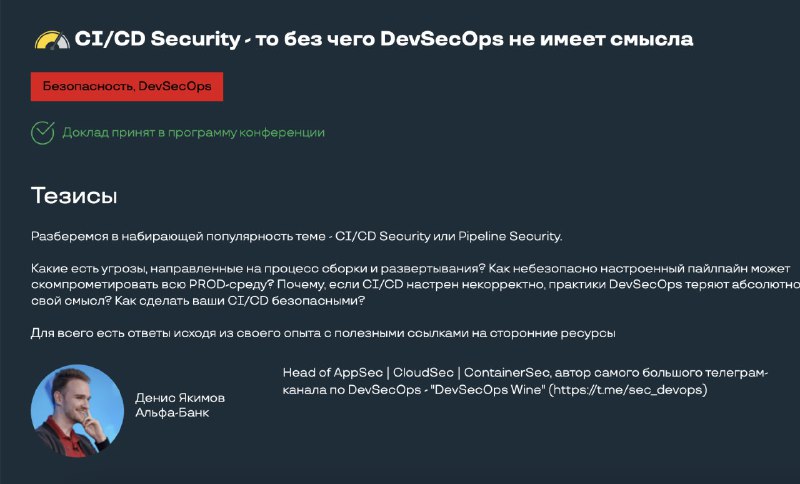The height and width of the screenshot is (484, 800).
Task: Click the 'Доклад принят в программу конференции' status
Action: 193,133
